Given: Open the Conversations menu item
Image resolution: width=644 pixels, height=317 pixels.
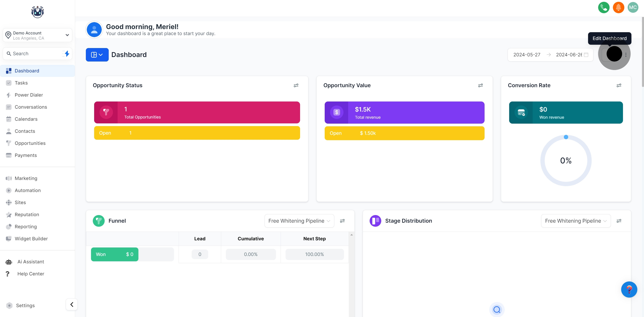Looking at the screenshot, I should point(31,107).
